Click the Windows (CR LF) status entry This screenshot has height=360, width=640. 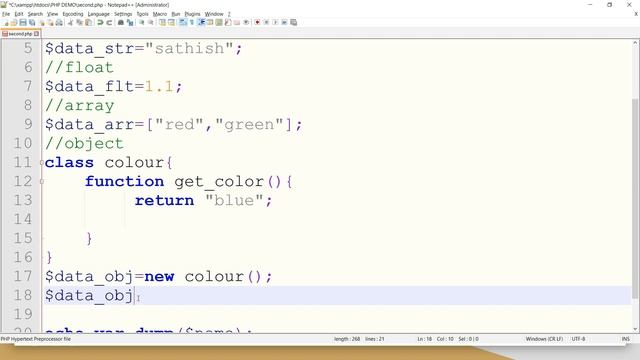[x=544, y=339]
